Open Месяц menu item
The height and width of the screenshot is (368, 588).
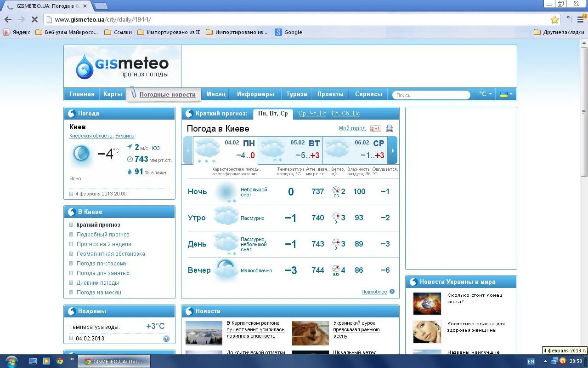(x=216, y=94)
